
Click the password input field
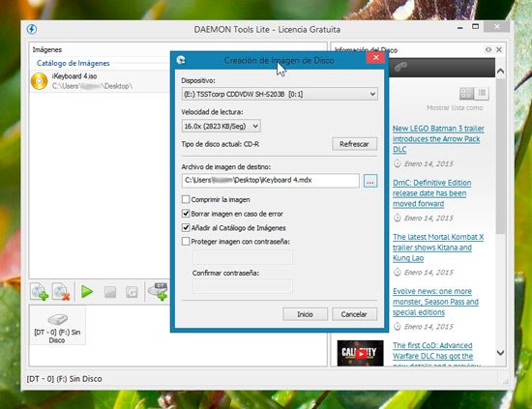243,257
